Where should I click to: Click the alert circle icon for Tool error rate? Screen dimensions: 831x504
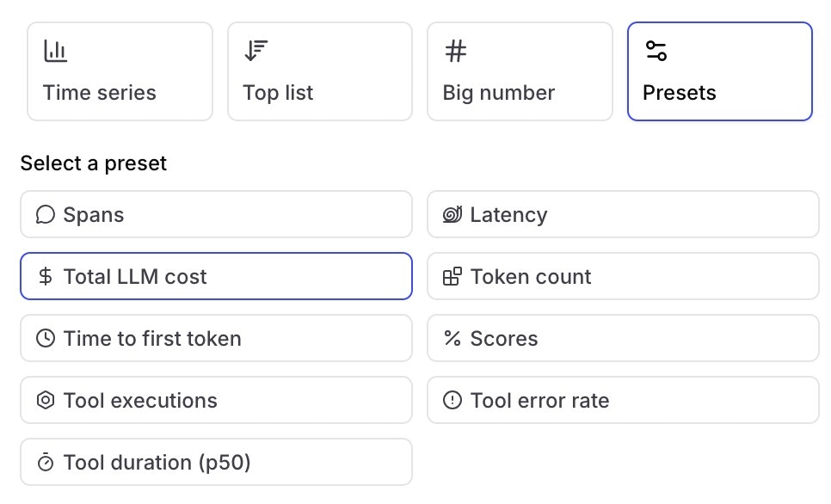tap(452, 401)
